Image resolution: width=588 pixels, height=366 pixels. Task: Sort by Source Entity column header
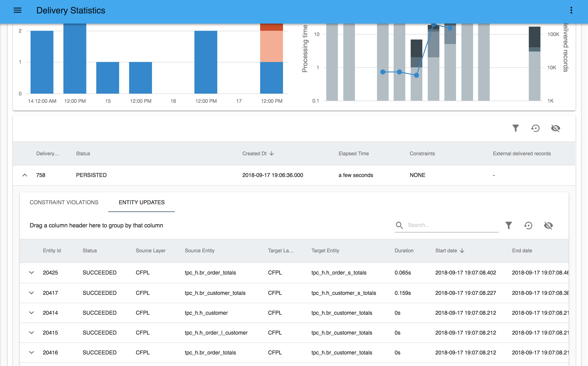(200, 250)
